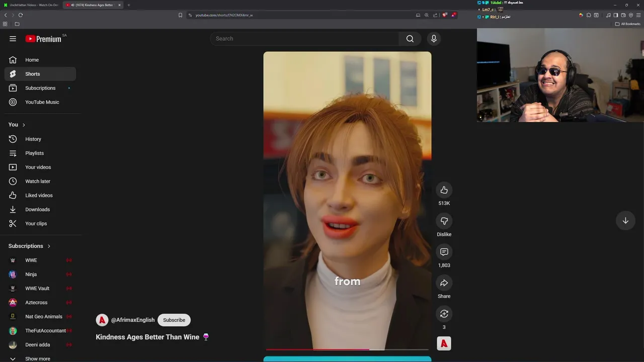Open @AfrimaxEnglish channel link

[x=133, y=320]
